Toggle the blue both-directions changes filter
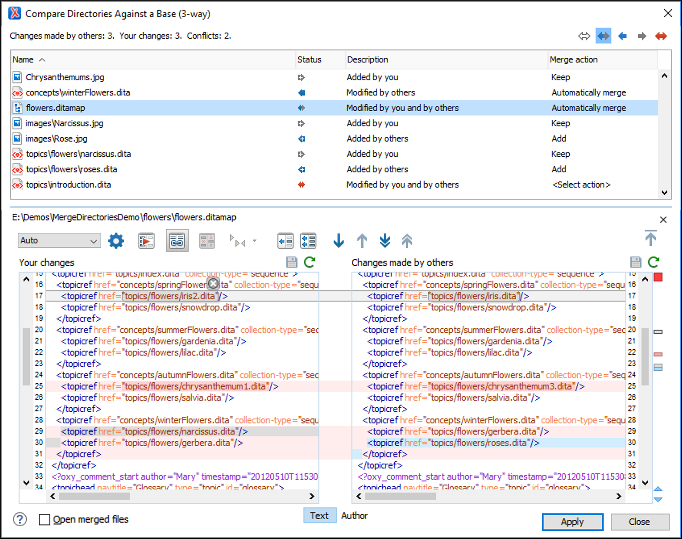The image size is (682, 539). [x=603, y=36]
